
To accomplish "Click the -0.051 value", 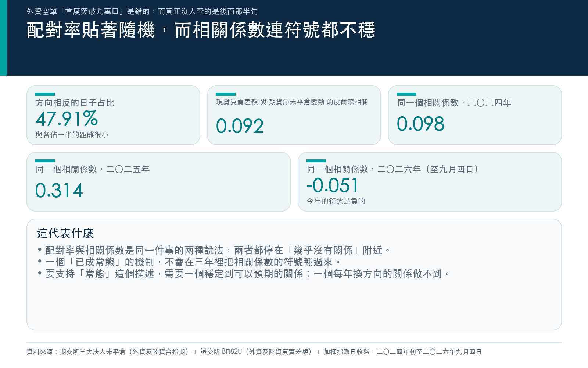I will point(332,185).
